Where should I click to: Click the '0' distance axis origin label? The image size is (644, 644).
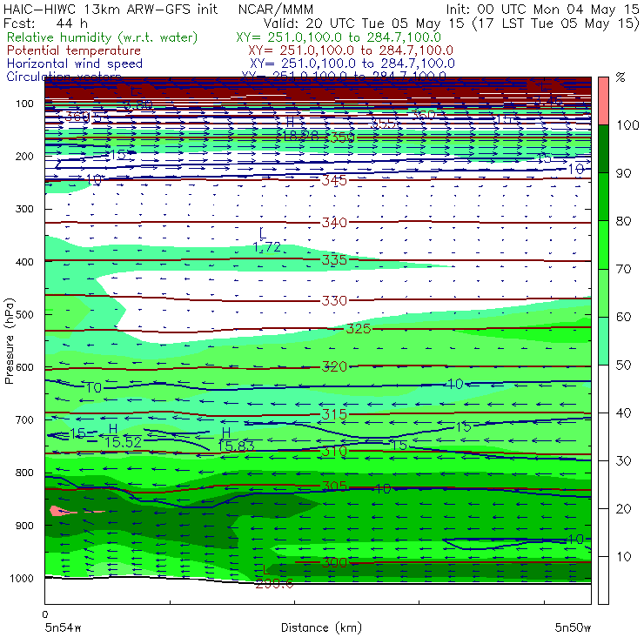[x=44, y=614]
